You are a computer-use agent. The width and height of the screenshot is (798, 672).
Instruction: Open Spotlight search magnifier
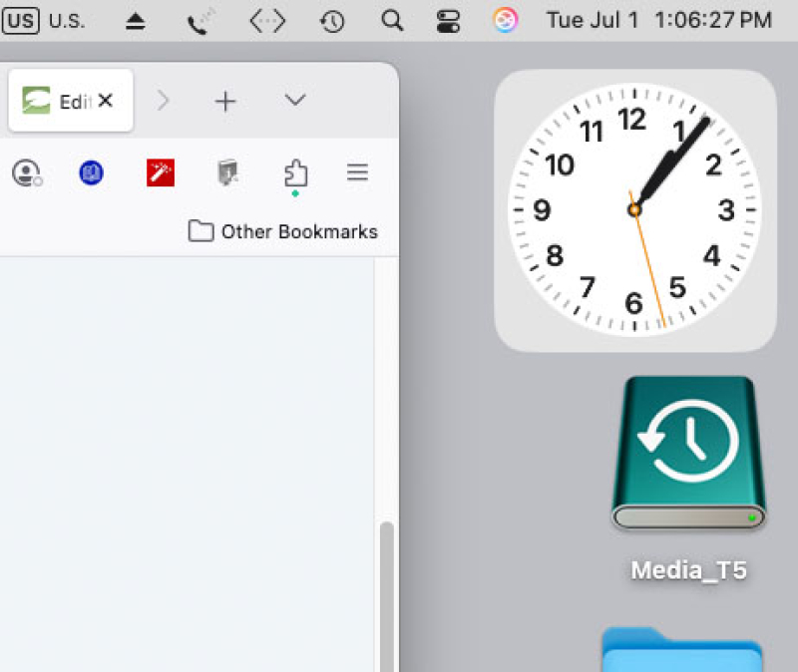pos(393,21)
